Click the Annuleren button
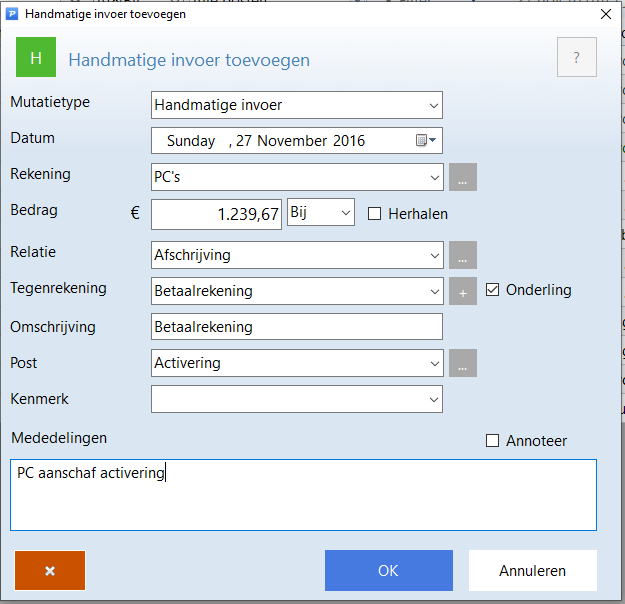The width and height of the screenshot is (625, 604). pyautogui.click(x=532, y=571)
